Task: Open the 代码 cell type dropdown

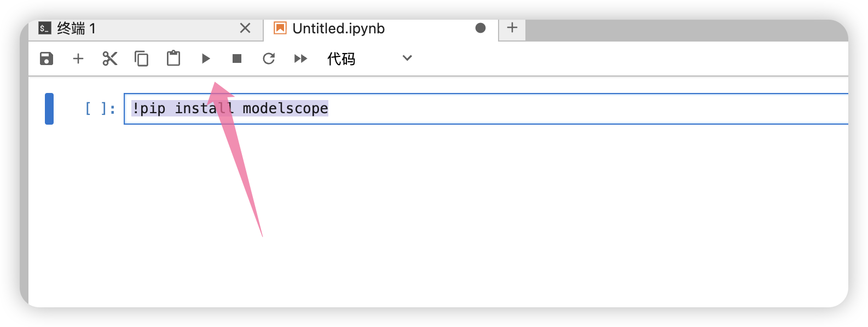Action: tap(369, 59)
